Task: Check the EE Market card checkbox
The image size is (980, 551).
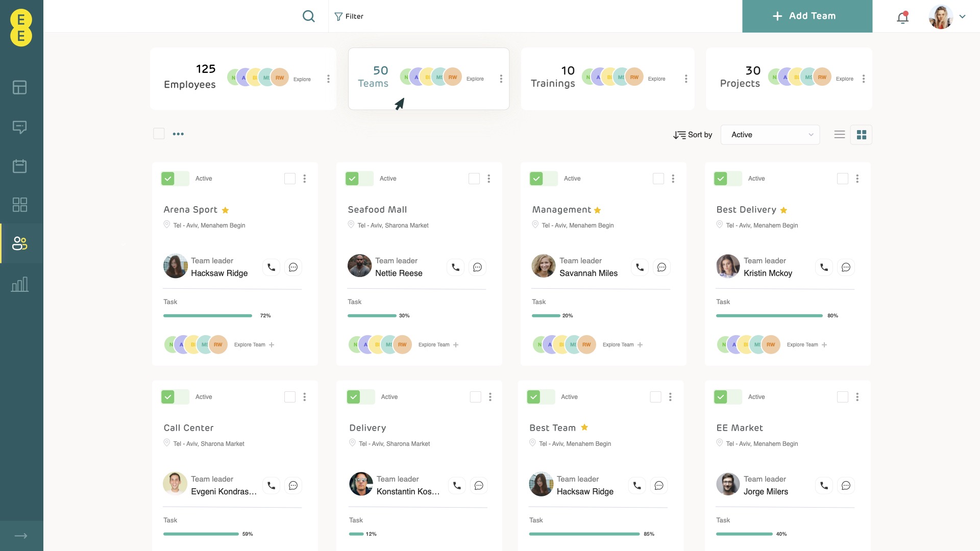Action: [843, 397]
